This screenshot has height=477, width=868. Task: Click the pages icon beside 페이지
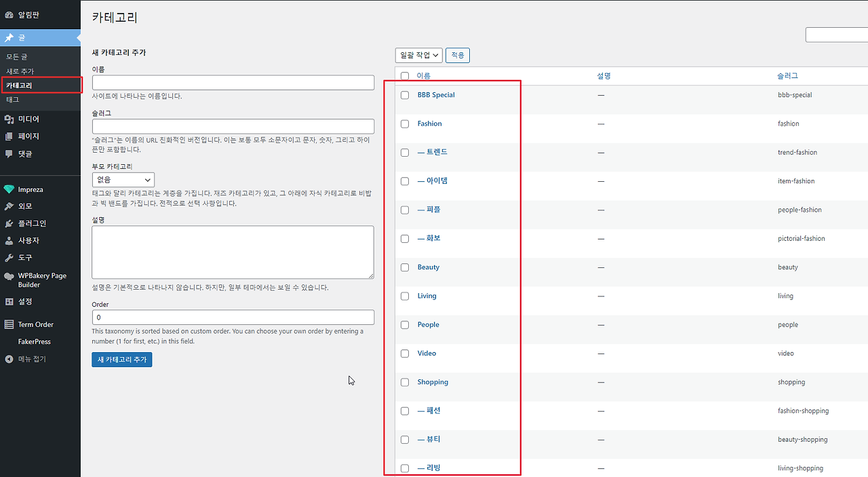point(9,136)
